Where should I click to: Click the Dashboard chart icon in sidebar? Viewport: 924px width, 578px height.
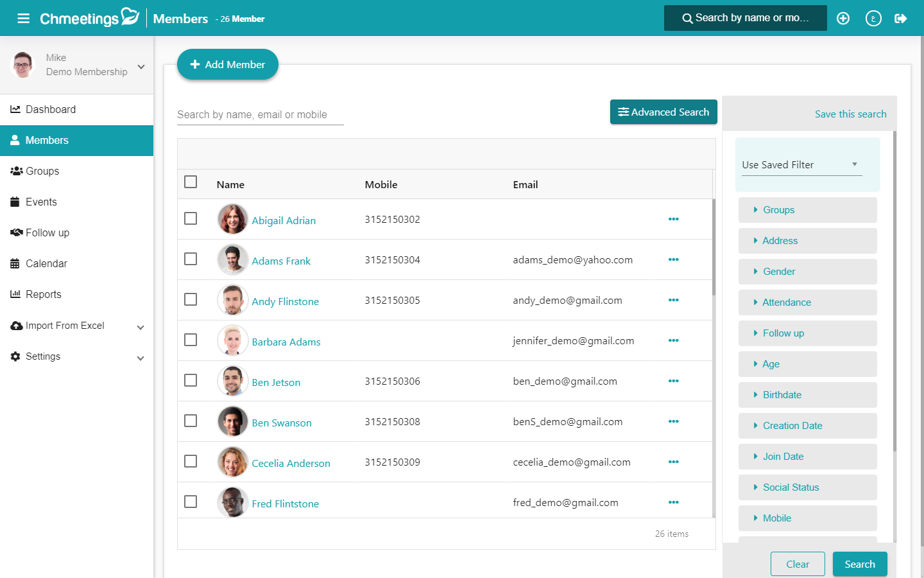click(15, 109)
